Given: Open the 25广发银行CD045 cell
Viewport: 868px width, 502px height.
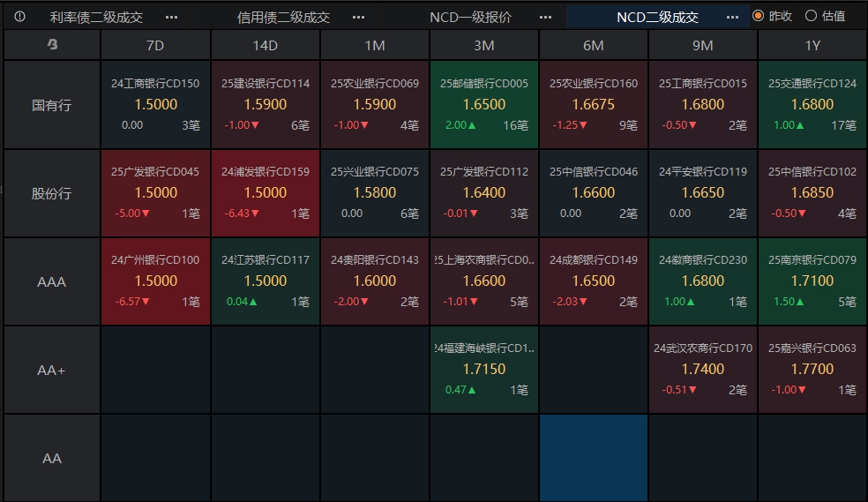Looking at the screenshot, I should pos(155,193).
